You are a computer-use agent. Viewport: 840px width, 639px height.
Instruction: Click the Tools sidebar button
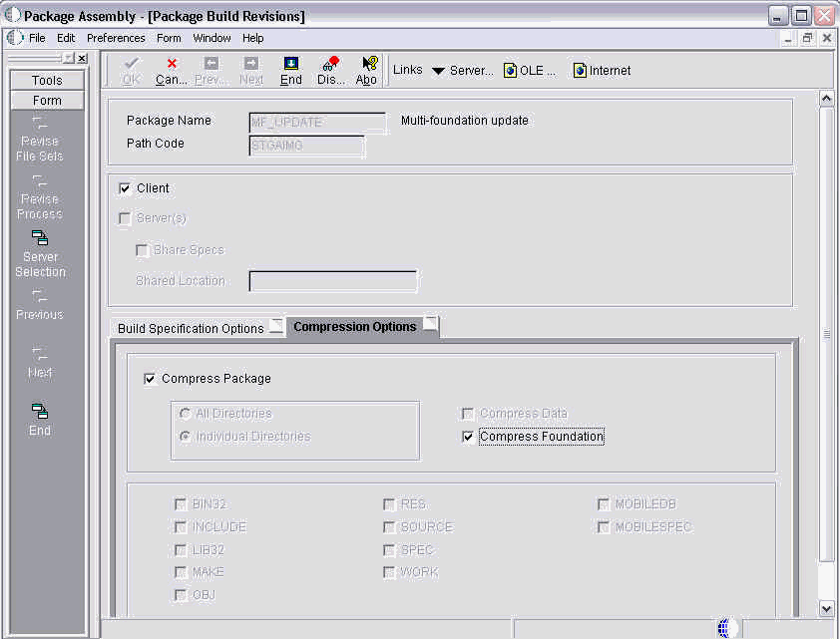[47, 81]
